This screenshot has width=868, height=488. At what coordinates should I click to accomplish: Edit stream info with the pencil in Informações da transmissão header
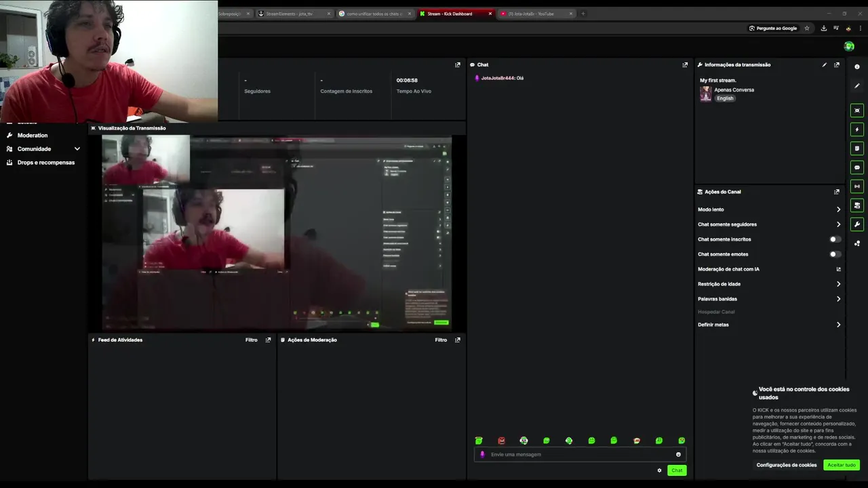(825, 65)
